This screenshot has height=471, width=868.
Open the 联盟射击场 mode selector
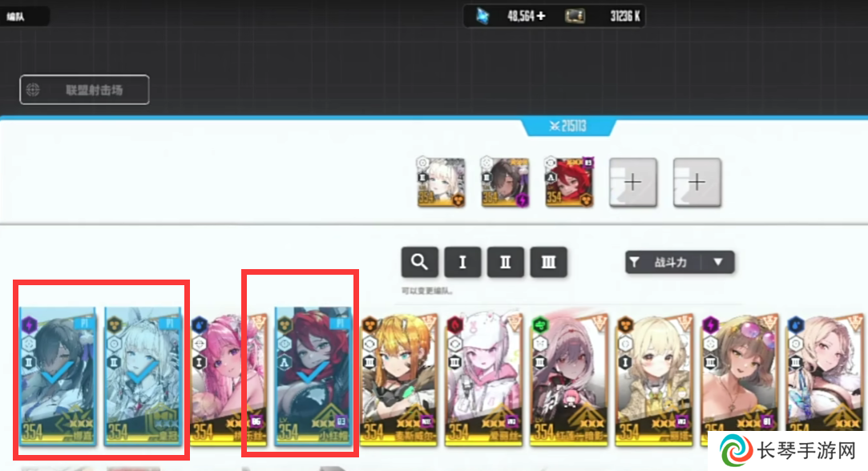click(84, 90)
